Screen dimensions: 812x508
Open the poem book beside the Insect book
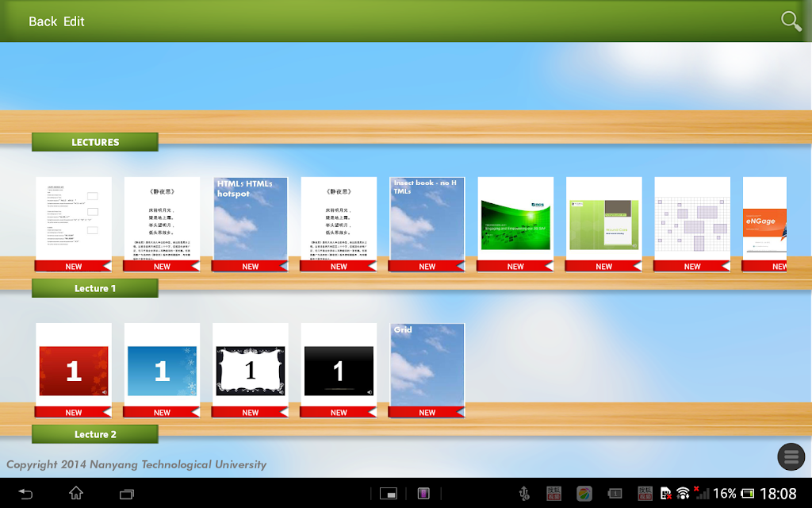339,224
